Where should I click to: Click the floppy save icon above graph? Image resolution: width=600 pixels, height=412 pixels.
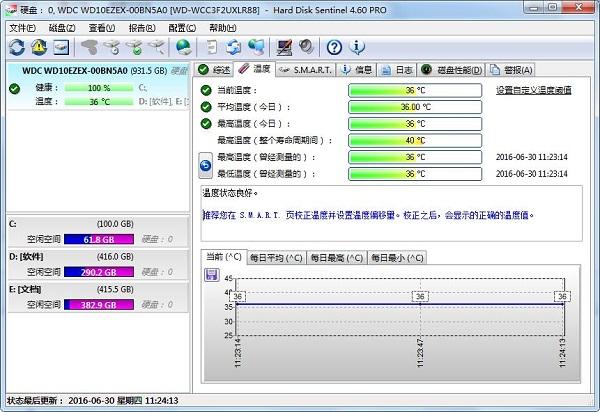pos(212,275)
